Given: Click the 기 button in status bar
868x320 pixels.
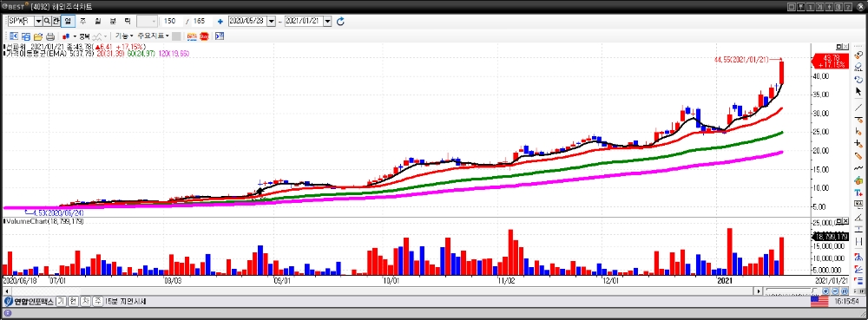Looking at the screenshot, I should click(x=61, y=302).
